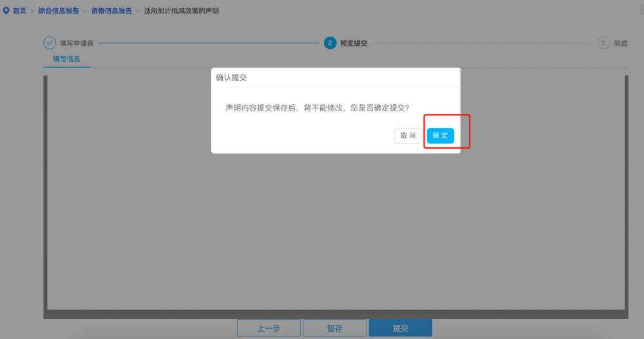Click the step 2 numbered circle icon
Screen dimensions: 644x339
click(x=330, y=43)
